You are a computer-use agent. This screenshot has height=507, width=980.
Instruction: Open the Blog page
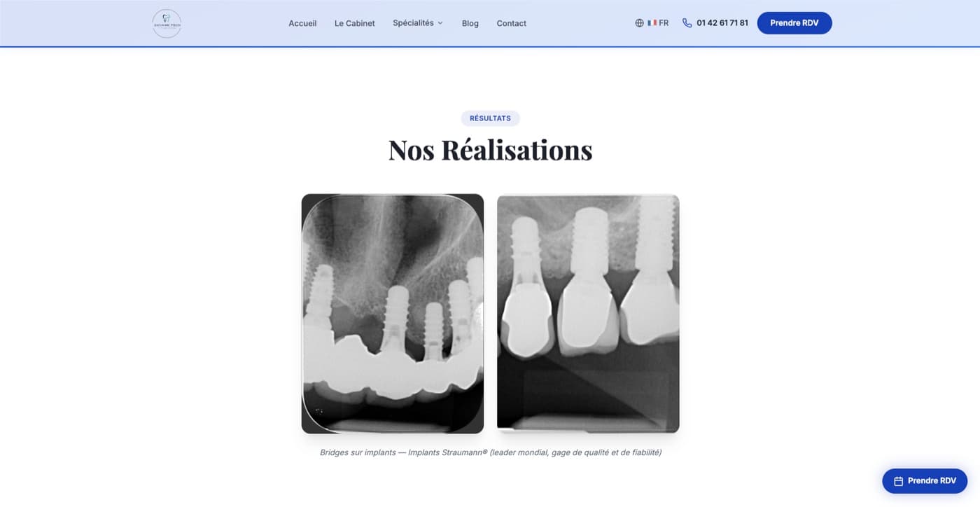click(470, 23)
